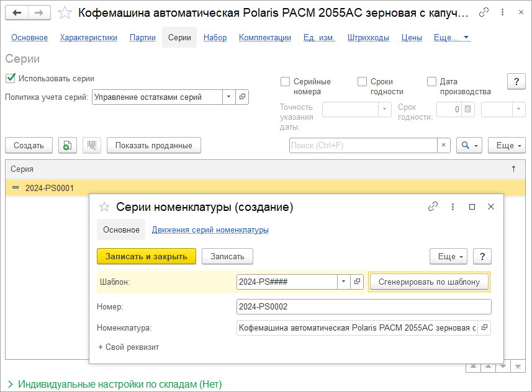Open the Срок годности unit dropdown
This screenshot has width=532, height=392.
[x=518, y=109]
